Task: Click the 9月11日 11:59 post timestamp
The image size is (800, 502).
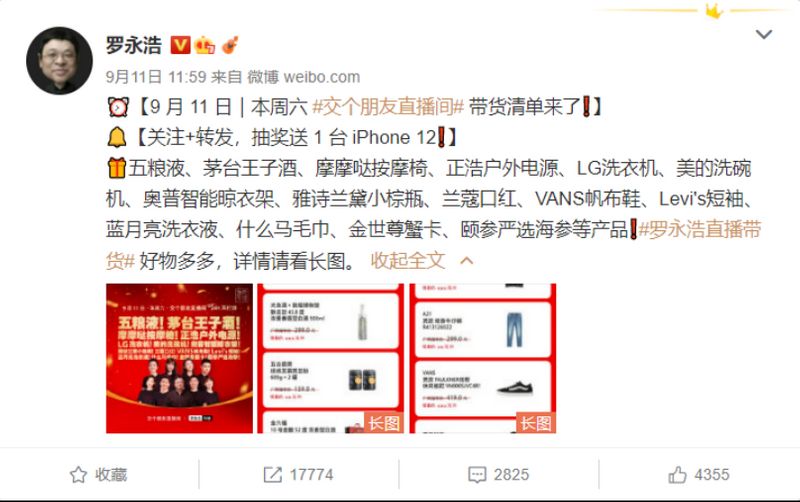Action: click(156, 77)
